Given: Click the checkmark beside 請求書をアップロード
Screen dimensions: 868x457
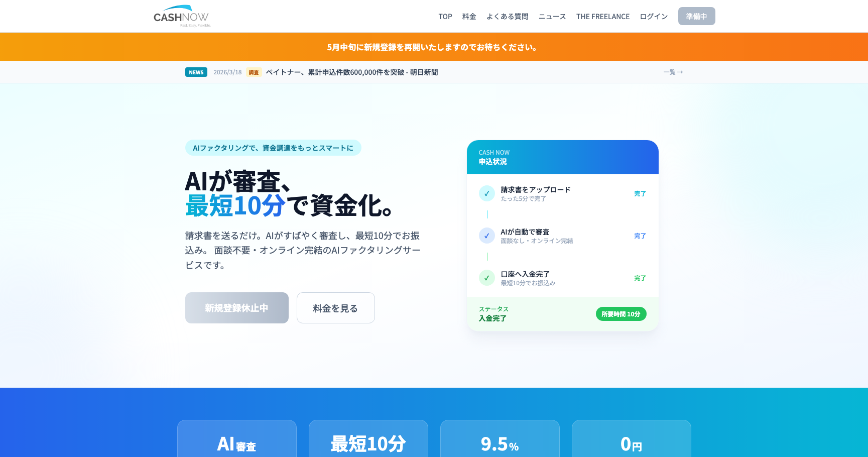Looking at the screenshot, I should (487, 193).
